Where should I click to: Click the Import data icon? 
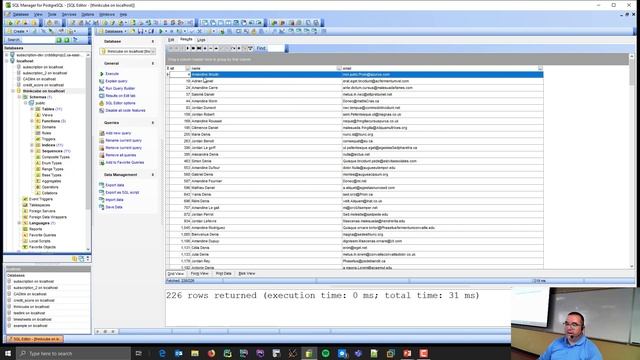click(x=102, y=200)
